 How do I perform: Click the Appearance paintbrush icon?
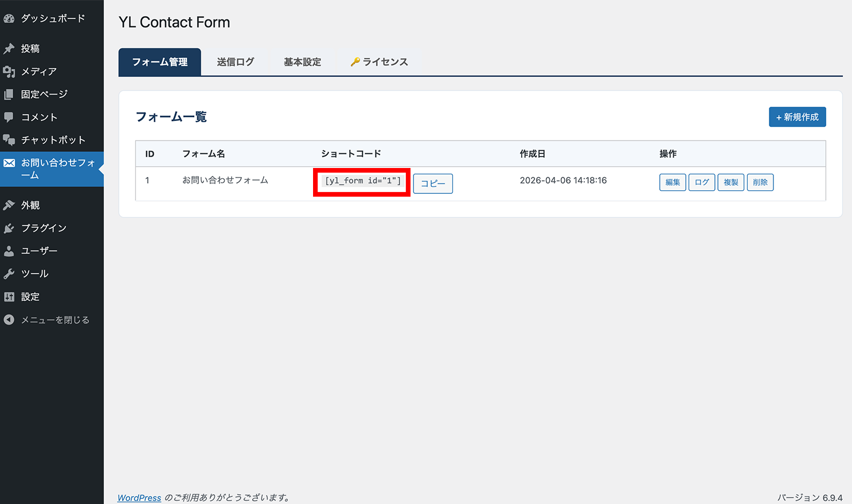[9, 205]
